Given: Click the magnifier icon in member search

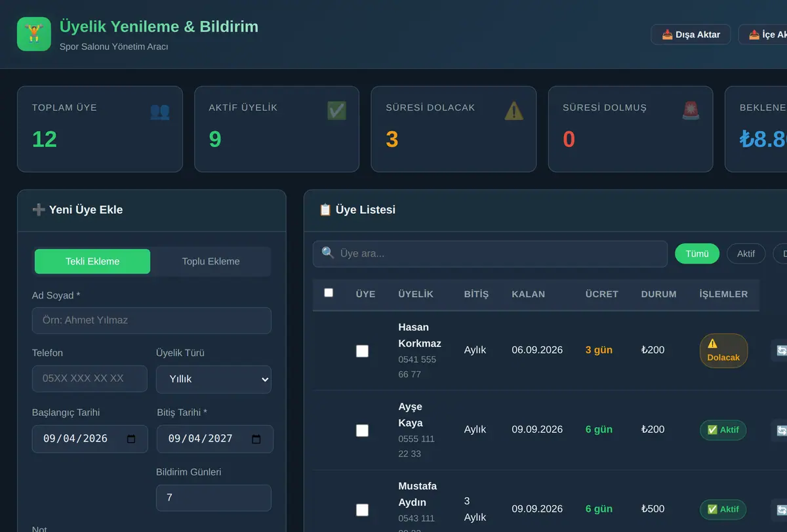Looking at the screenshot, I should click(x=328, y=253).
